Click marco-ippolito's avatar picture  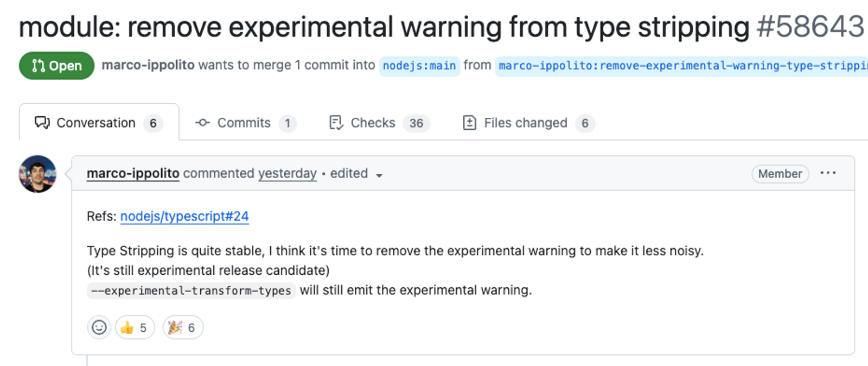click(x=38, y=174)
